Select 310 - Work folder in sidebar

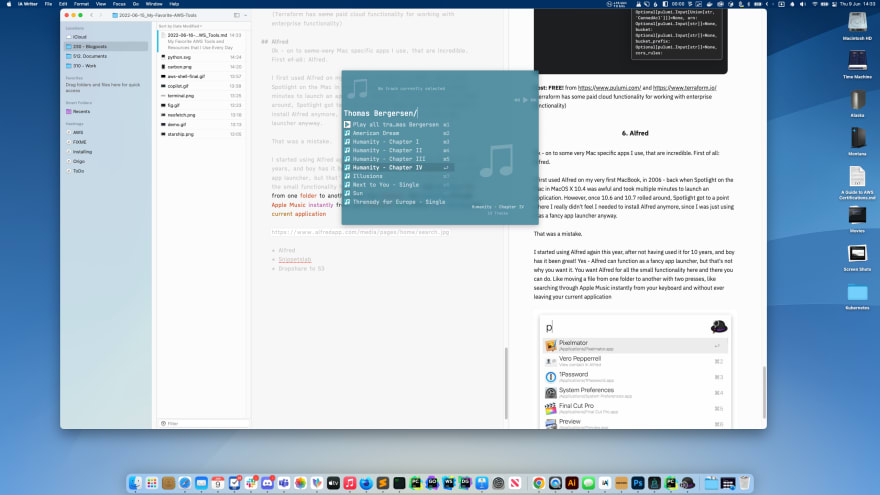106,66
